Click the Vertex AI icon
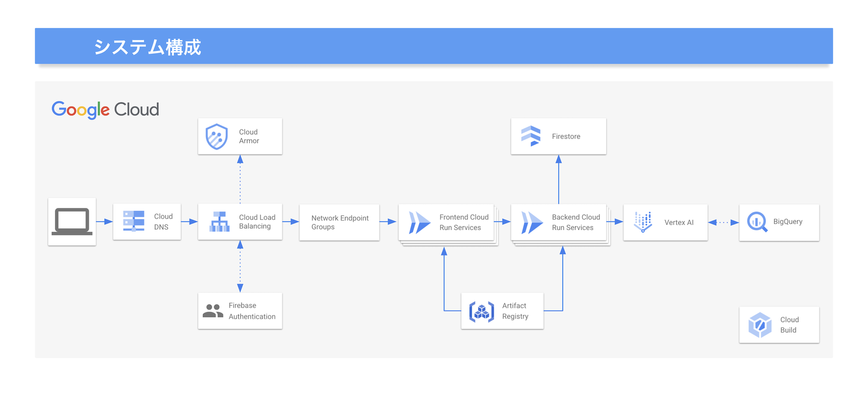Image resolution: width=868 pixels, height=401 pixels. click(643, 222)
